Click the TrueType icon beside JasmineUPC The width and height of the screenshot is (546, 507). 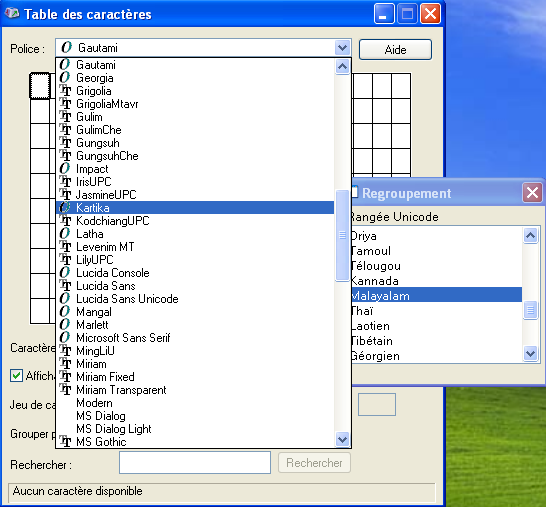(x=65, y=195)
